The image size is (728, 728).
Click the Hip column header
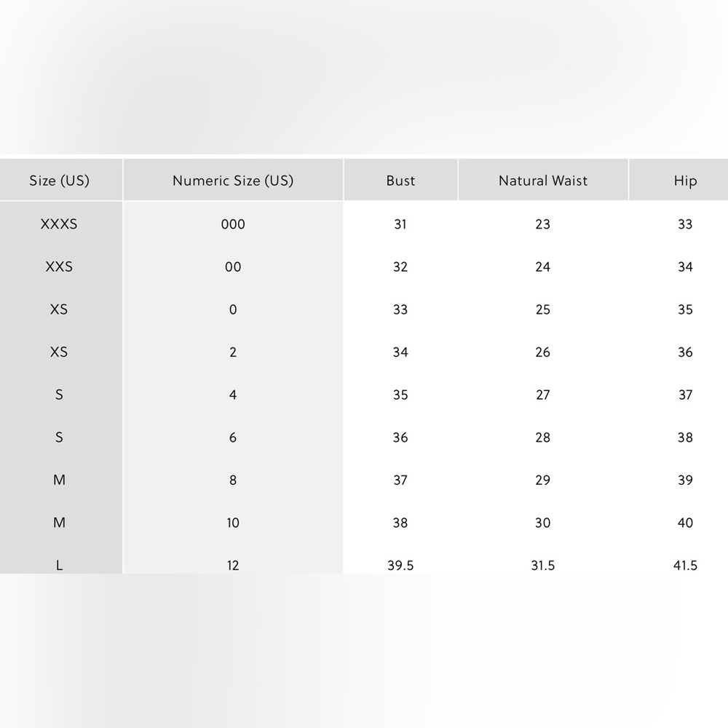685,181
